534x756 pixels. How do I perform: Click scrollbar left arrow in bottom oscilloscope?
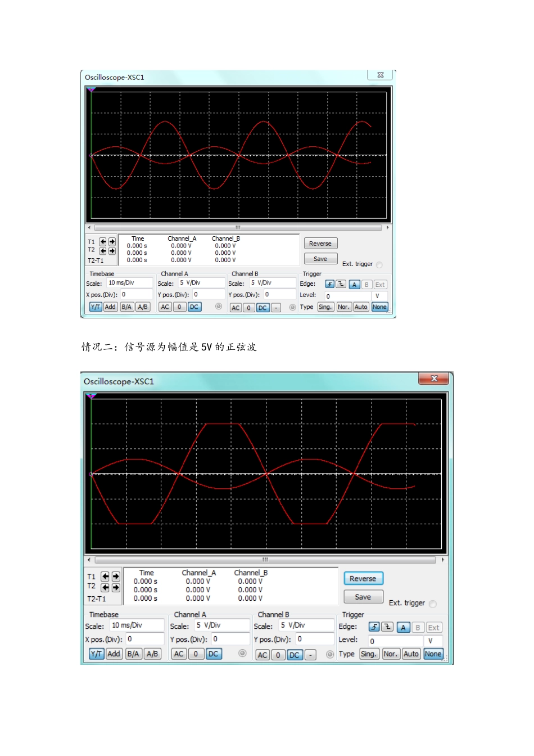click(x=89, y=560)
